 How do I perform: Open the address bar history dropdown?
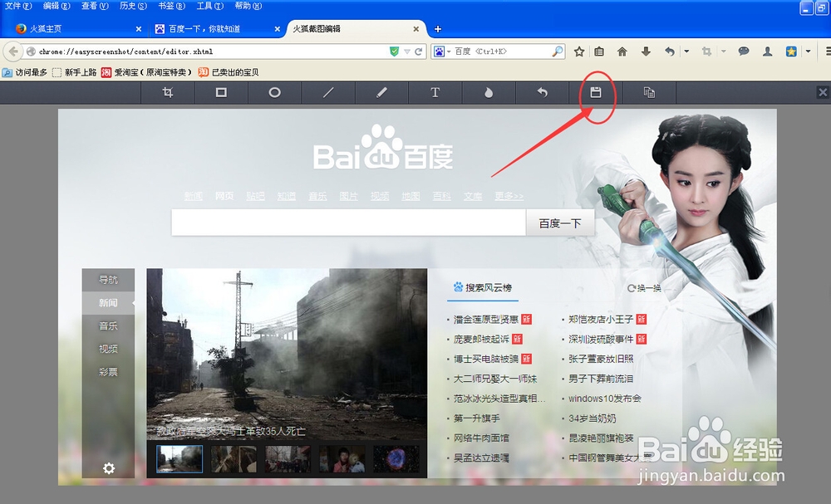tap(407, 51)
